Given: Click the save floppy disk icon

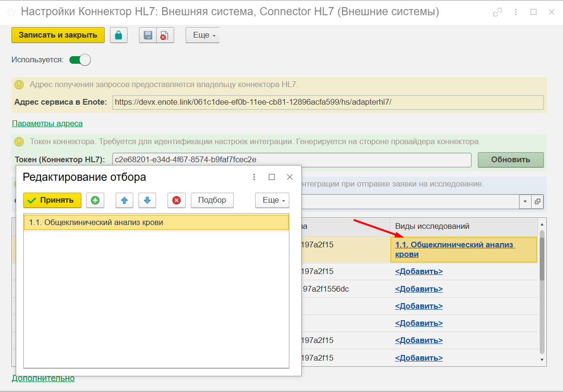Looking at the screenshot, I should 148,35.
